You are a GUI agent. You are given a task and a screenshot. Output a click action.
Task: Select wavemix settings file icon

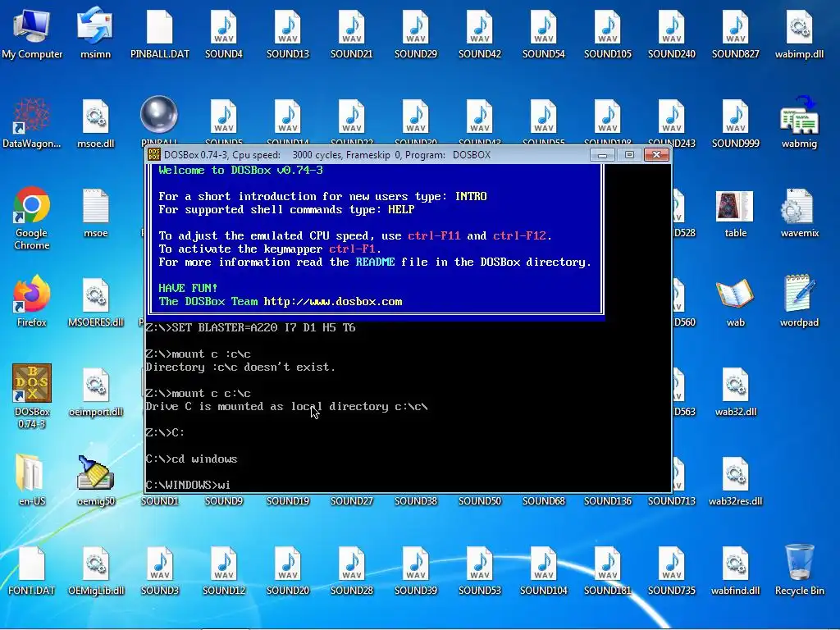[x=799, y=206]
